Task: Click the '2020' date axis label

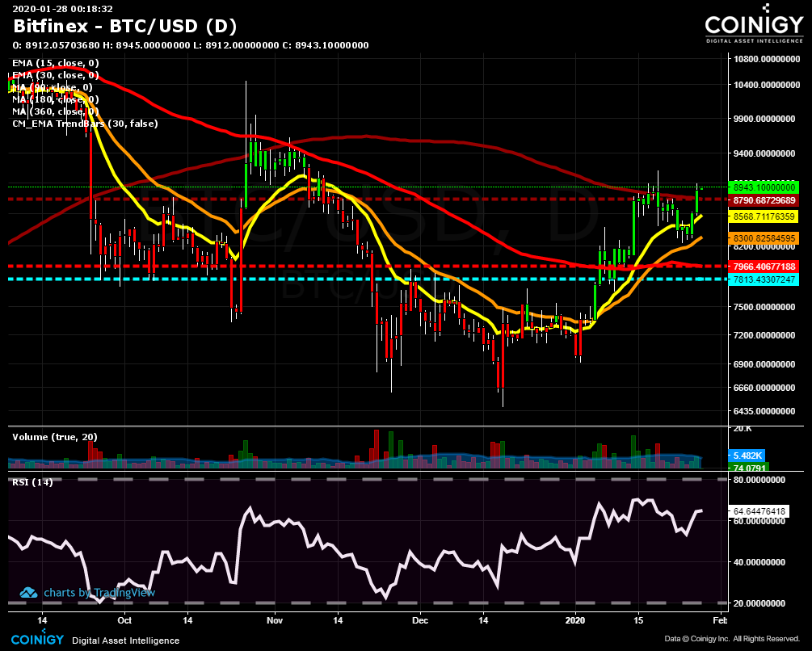Action: coord(575,620)
